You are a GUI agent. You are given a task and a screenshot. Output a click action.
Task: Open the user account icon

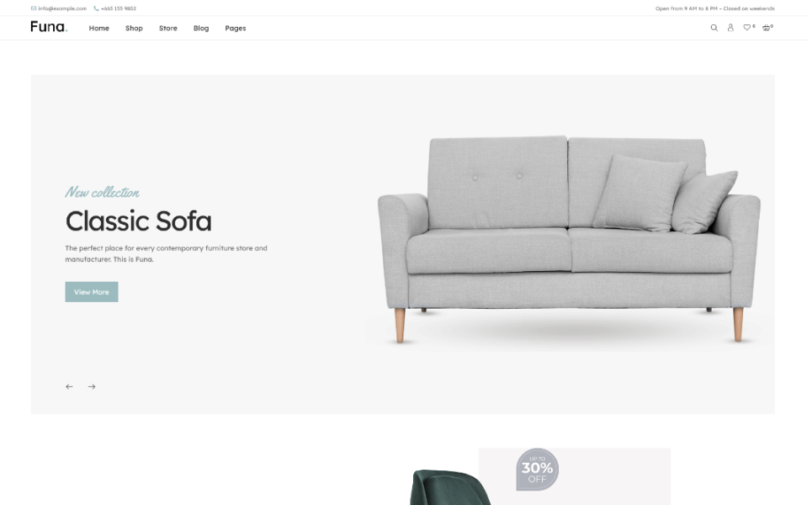[x=730, y=28]
